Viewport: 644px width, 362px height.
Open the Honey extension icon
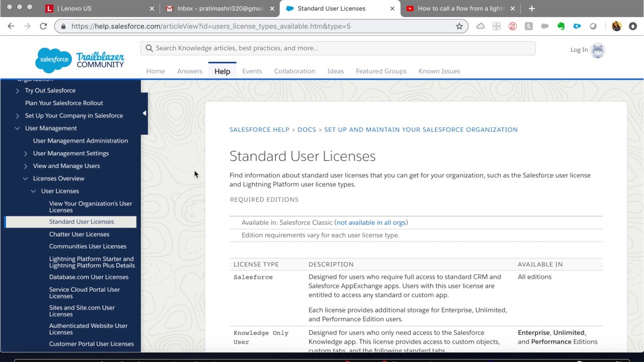click(x=529, y=26)
